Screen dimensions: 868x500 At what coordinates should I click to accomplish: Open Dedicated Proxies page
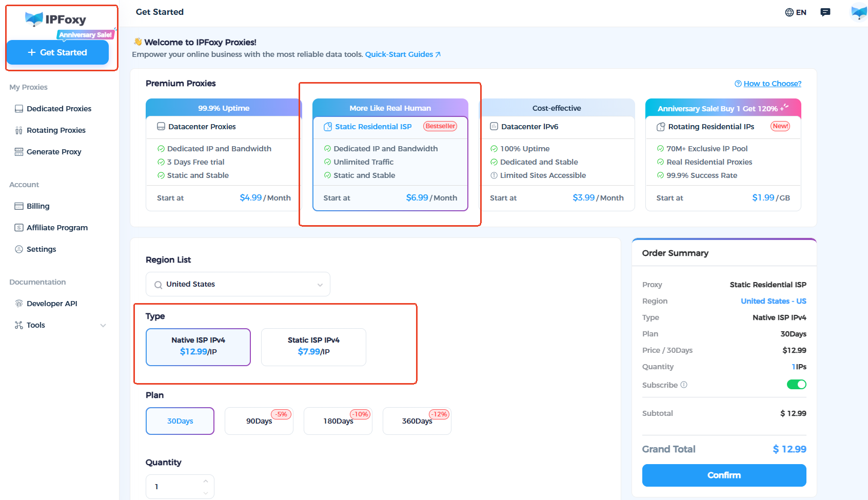[59, 109]
